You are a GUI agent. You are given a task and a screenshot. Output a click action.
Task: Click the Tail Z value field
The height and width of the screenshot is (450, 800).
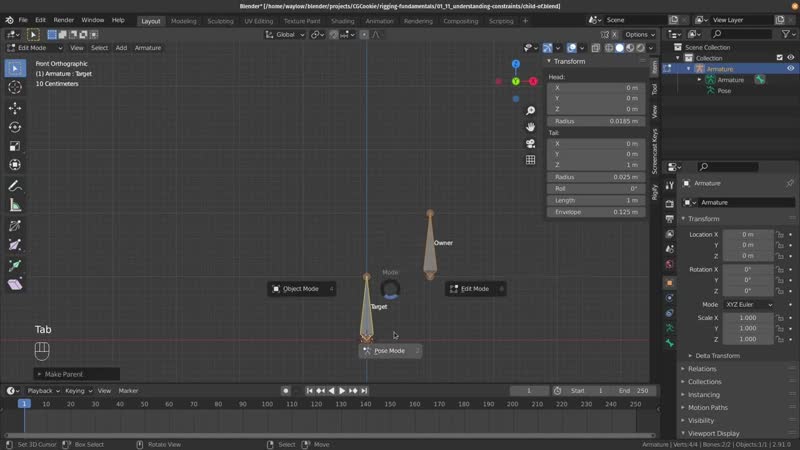(596, 165)
